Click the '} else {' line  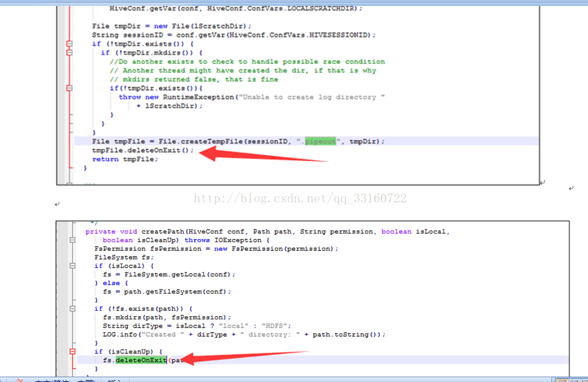(111, 284)
